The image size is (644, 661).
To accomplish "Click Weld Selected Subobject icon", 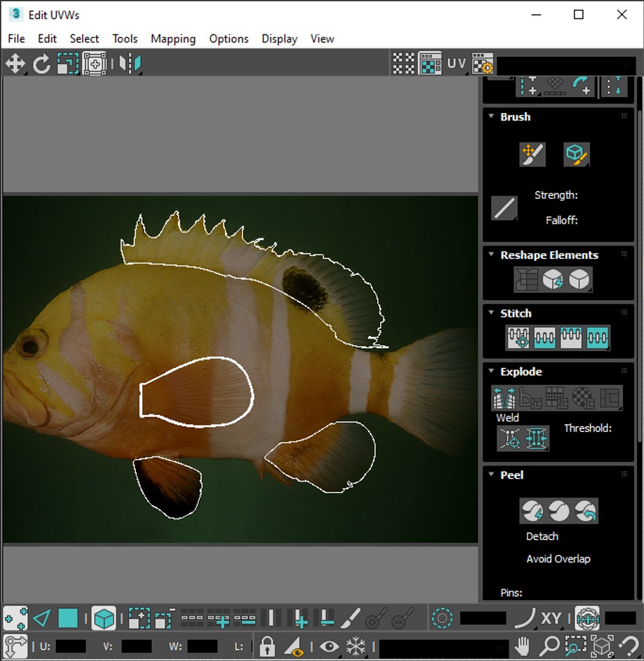I will [x=536, y=438].
